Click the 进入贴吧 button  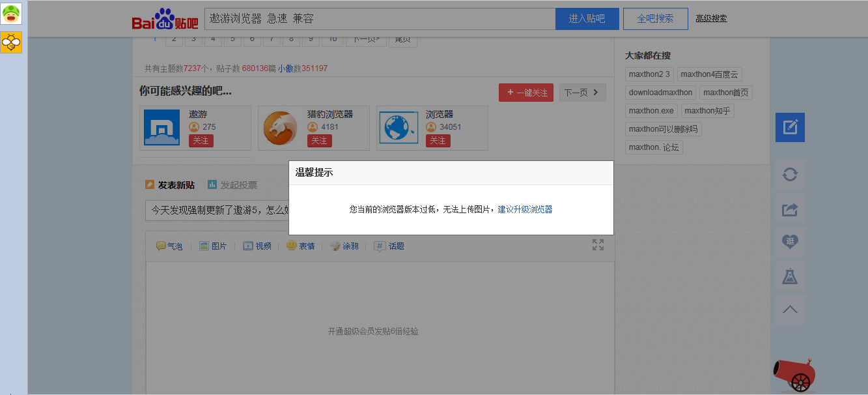point(587,19)
